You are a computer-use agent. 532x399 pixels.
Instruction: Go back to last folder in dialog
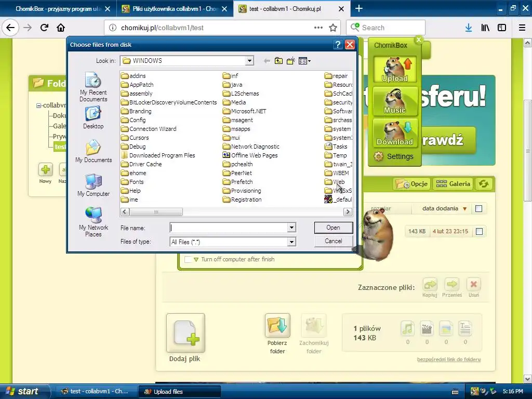267,61
